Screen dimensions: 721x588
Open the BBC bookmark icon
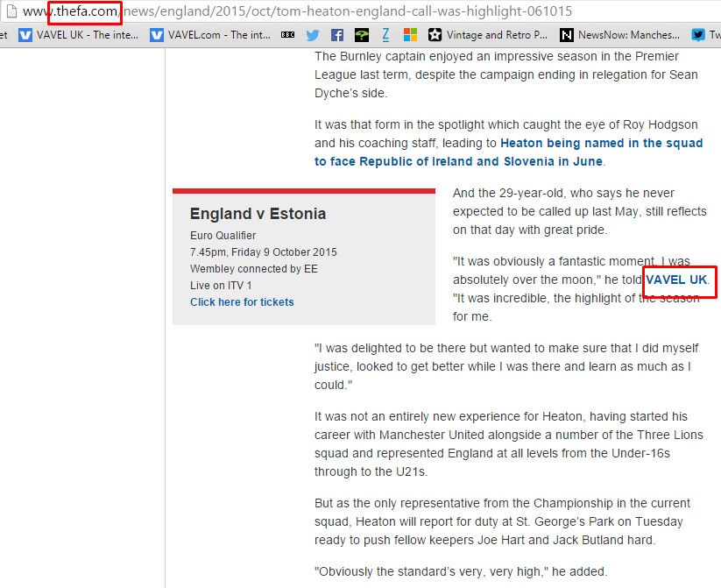tap(287, 35)
